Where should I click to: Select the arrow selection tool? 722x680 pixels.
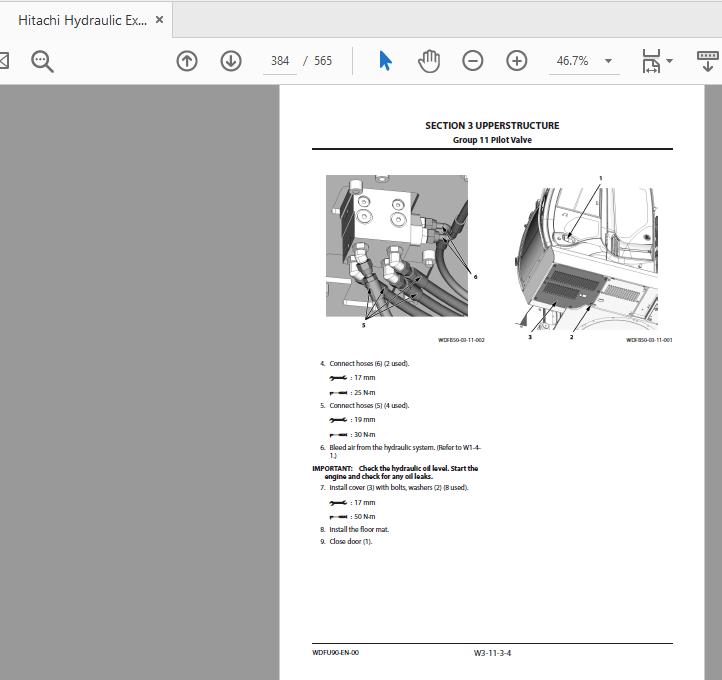[385, 61]
